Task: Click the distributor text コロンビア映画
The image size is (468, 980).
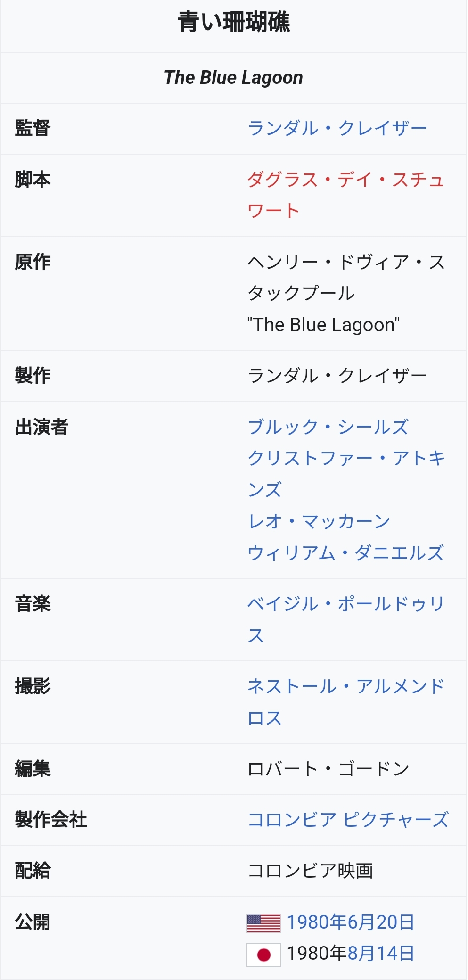Action: 310,871
